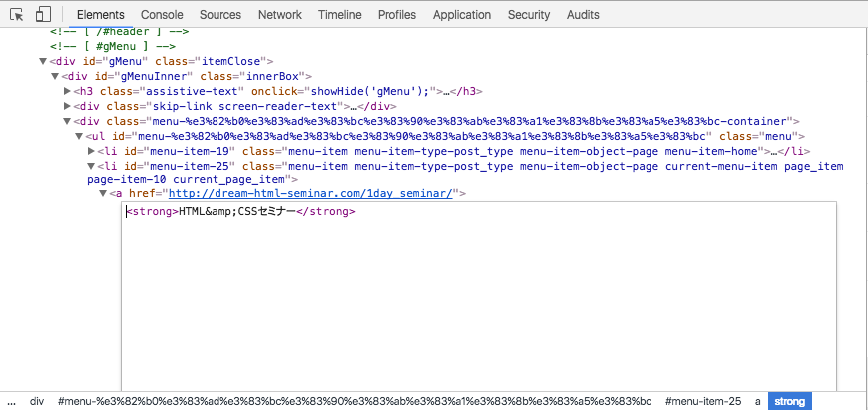
Task: Expand the h3 assistive-text element
Action: pyautogui.click(x=67, y=92)
